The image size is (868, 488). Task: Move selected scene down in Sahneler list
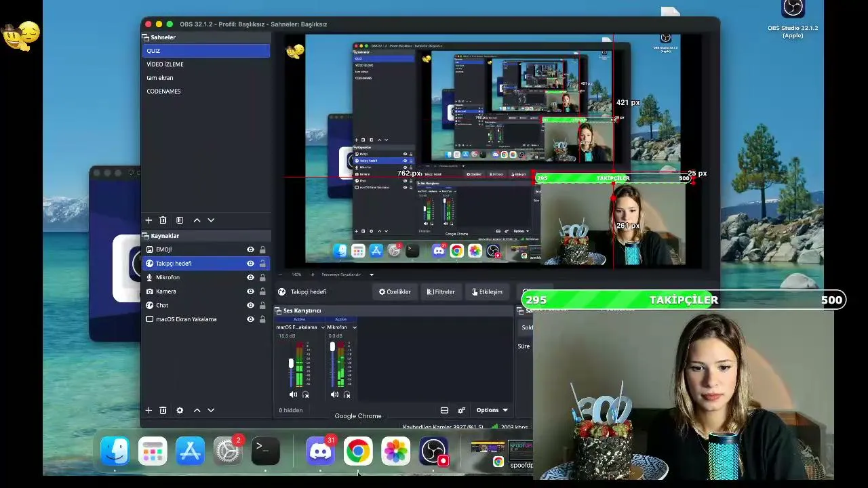click(211, 220)
